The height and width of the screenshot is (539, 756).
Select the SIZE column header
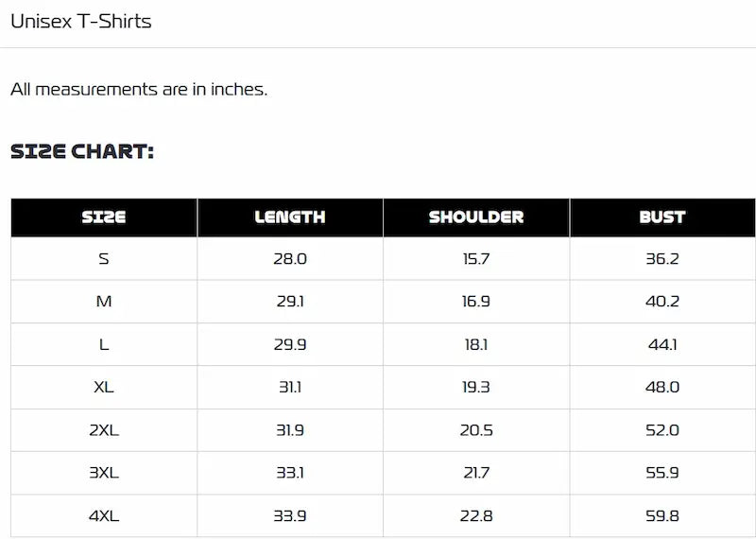pyautogui.click(x=104, y=217)
